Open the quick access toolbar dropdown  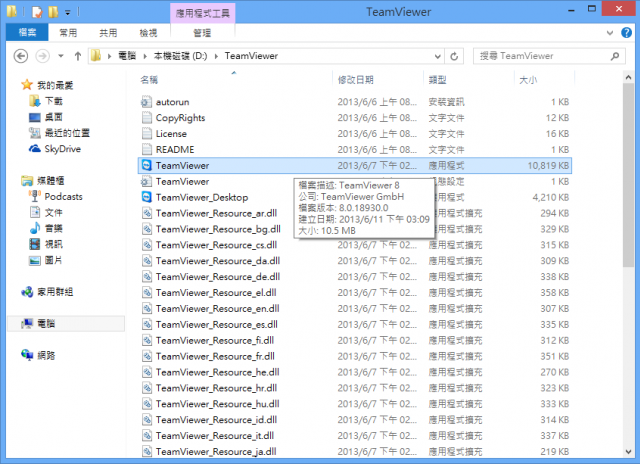coord(68,13)
